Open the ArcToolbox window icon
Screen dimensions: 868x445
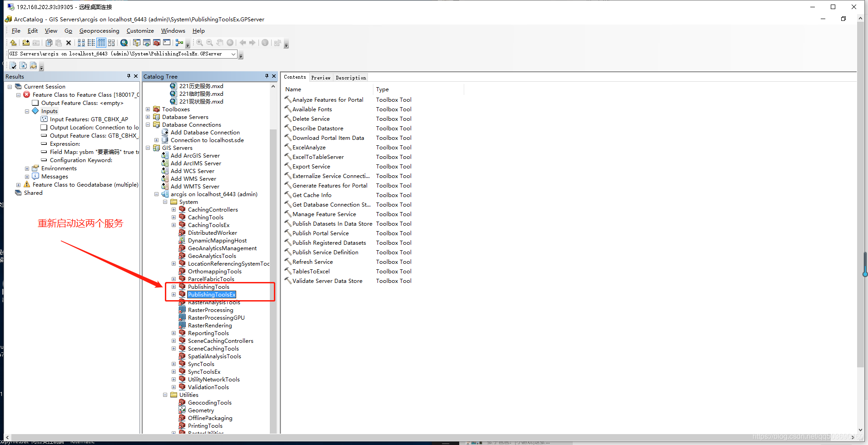click(x=157, y=43)
